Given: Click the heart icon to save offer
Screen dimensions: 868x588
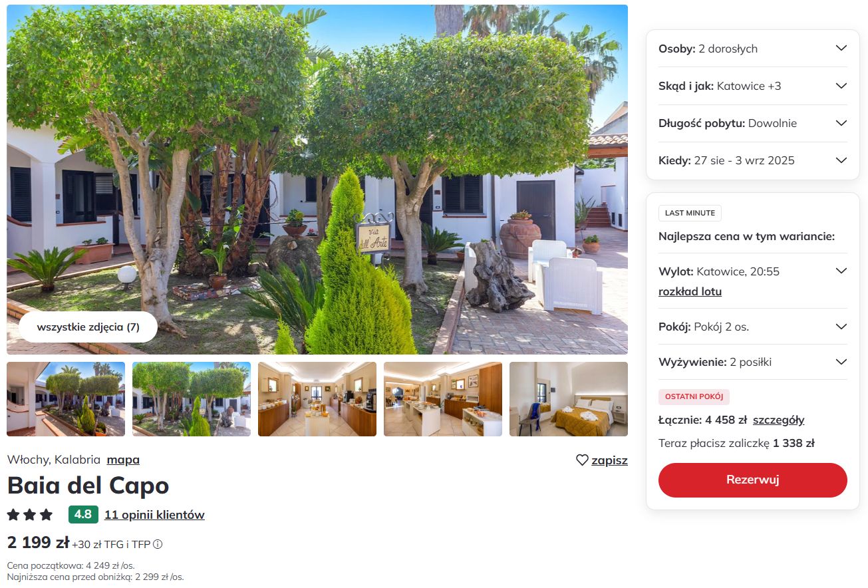Looking at the screenshot, I should [582, 460].
